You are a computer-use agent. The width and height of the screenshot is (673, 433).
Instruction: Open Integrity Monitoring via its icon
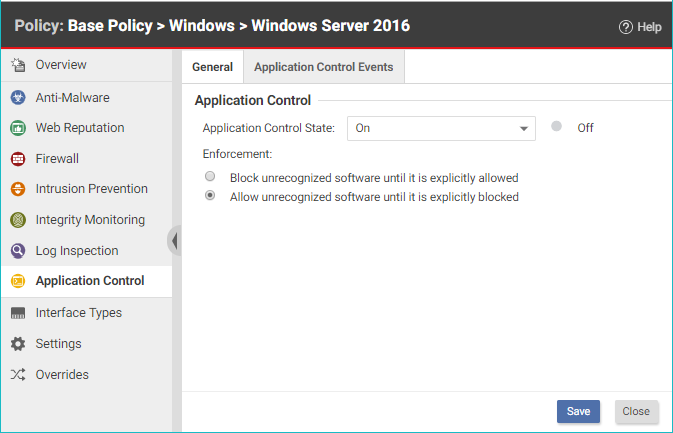point(17,220)
